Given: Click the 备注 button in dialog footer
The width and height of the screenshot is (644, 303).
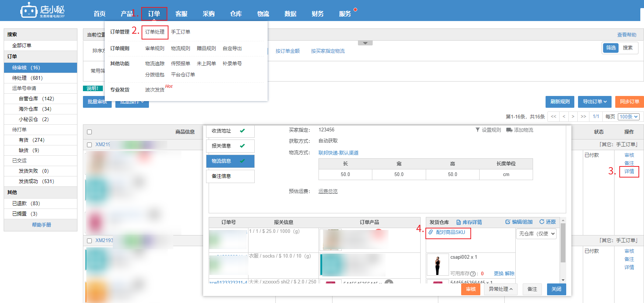Looking at the screenshot, I should coord(532,289).
